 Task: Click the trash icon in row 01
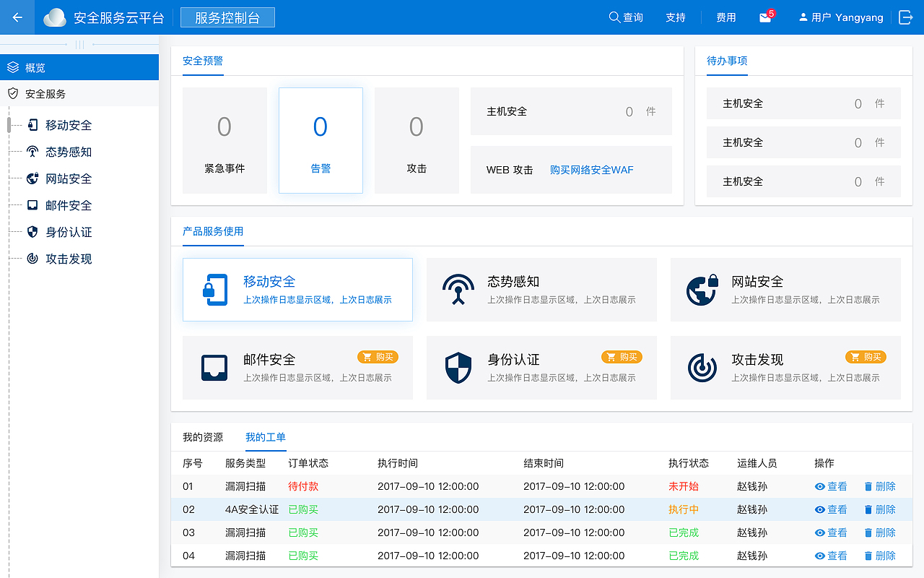[868, 486]
